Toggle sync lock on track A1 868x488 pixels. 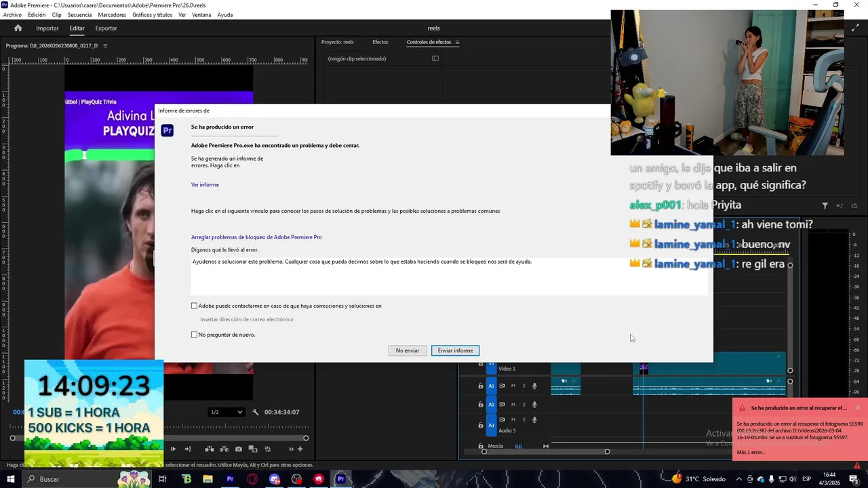point(502,386)
